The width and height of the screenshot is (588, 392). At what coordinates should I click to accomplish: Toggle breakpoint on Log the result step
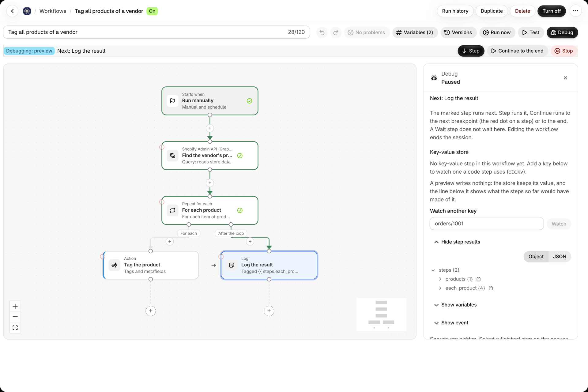pos(221,257)
